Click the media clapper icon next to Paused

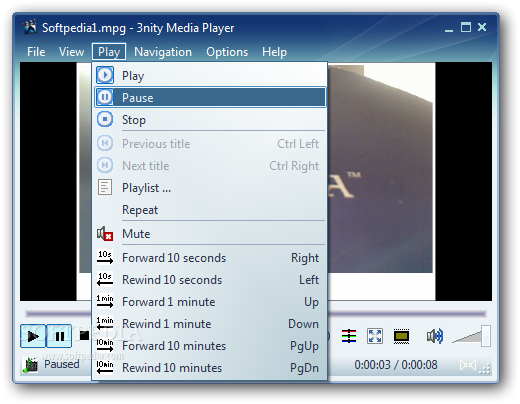[x=31, y=365]
